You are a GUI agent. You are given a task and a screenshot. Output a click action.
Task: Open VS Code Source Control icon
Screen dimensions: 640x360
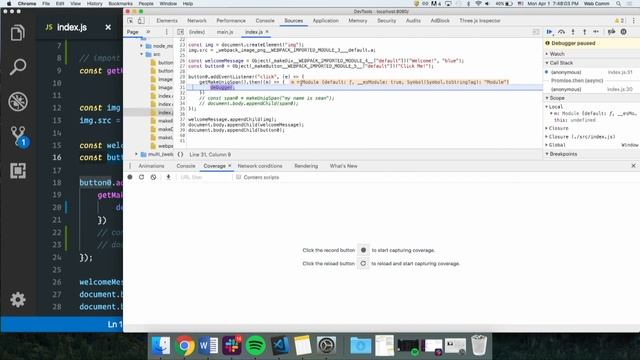click(18, 136)
